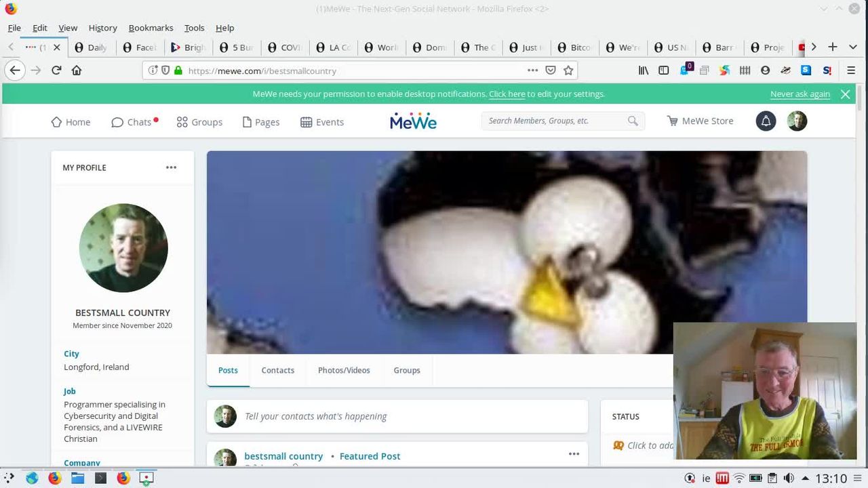Open the featured post three-dot menu
This screenshot has width=868, height=488.
[x=574, y=454]
